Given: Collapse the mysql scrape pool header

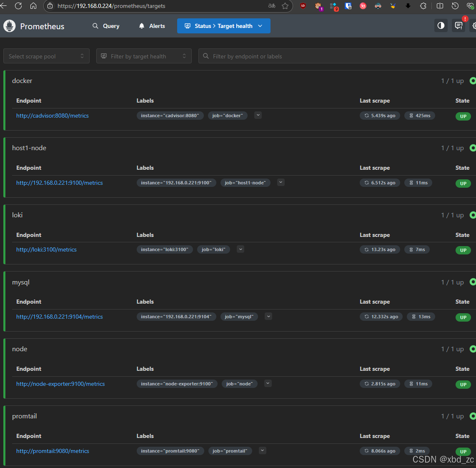Looking at the screenshot, I should tap(241, 282).
